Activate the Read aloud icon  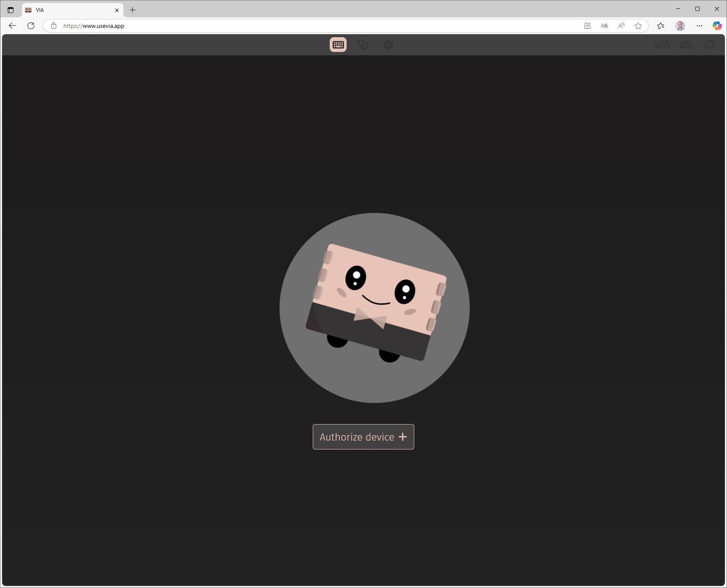click(621, 26)
